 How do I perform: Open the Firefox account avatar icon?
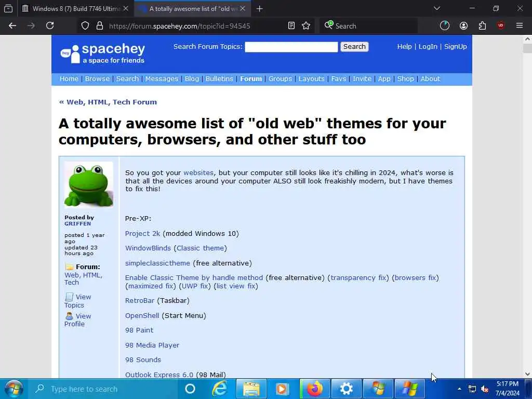tap(463, 26)
